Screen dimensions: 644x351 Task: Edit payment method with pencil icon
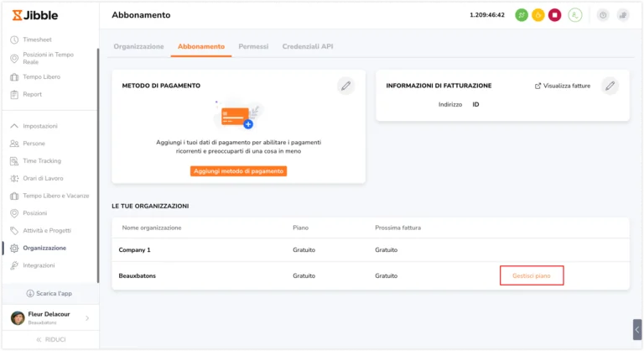[x=345, y=86]
